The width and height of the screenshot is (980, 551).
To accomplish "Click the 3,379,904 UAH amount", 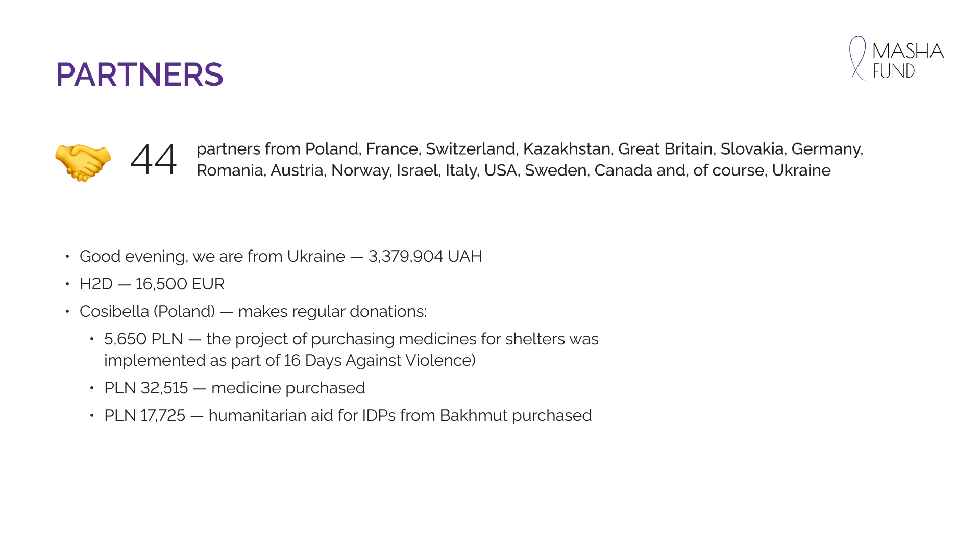I will (425, 256).
